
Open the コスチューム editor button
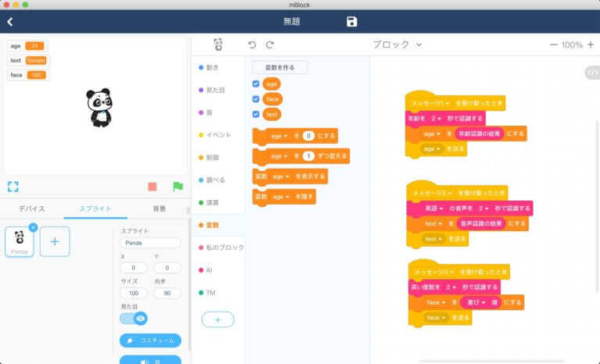tap(150, 341)
